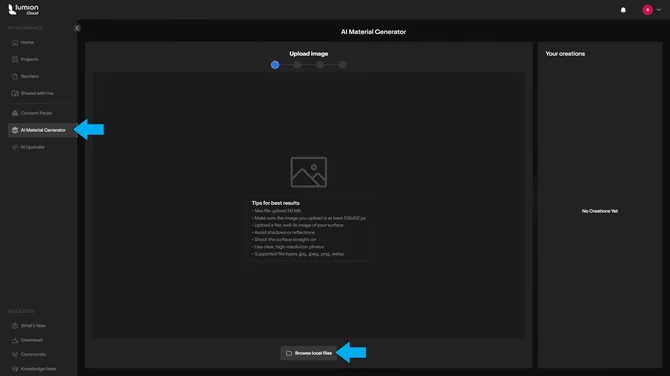The height and width of the screenshot is (376, 670).
Task: Click the 'Supported file types' tip
Action: (x=298, y=254)
